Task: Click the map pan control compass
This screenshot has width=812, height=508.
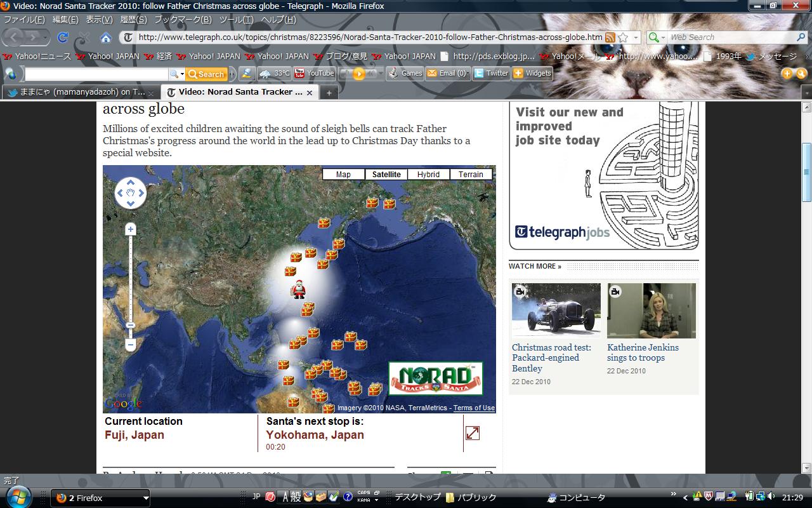Action: click(x=131, y=193)
